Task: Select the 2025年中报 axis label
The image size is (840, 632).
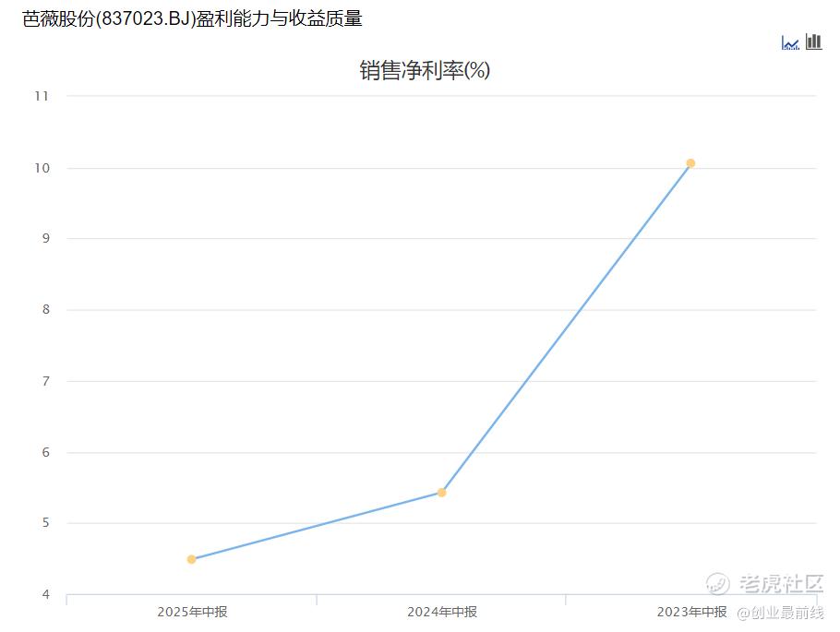Action: click(x=192, y=612)
